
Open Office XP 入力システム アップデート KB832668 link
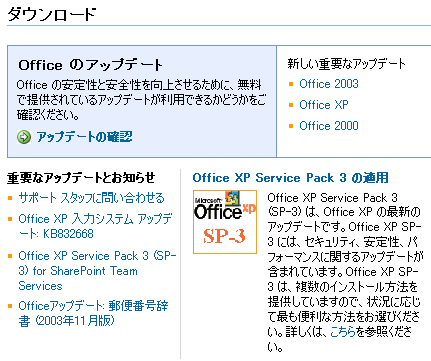coord(96,226)
